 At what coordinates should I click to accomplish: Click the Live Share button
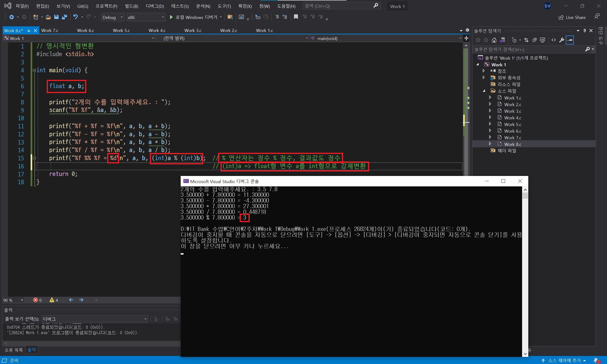pos(572,18)
